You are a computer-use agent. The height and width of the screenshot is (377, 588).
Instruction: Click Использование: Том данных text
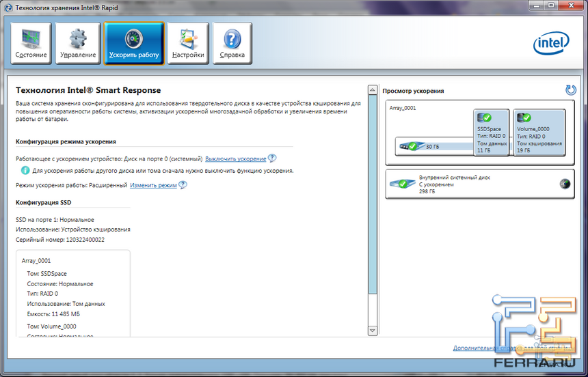pos(66,304)
